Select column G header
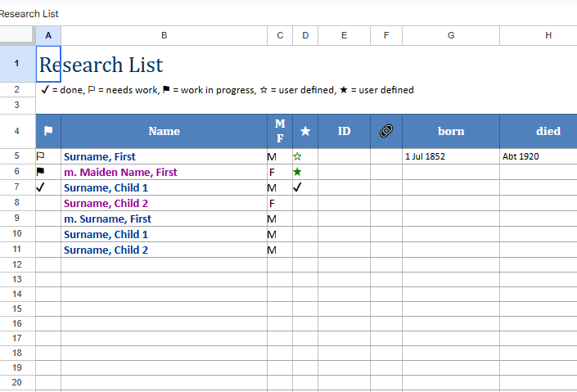This screenshot has height=392, width=577. (451, 35)
